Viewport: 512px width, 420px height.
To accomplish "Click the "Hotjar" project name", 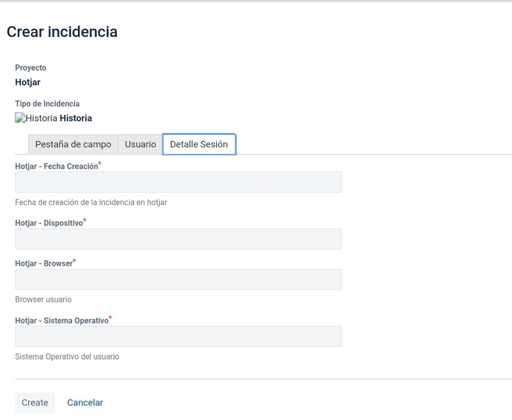I will (27, 82).
